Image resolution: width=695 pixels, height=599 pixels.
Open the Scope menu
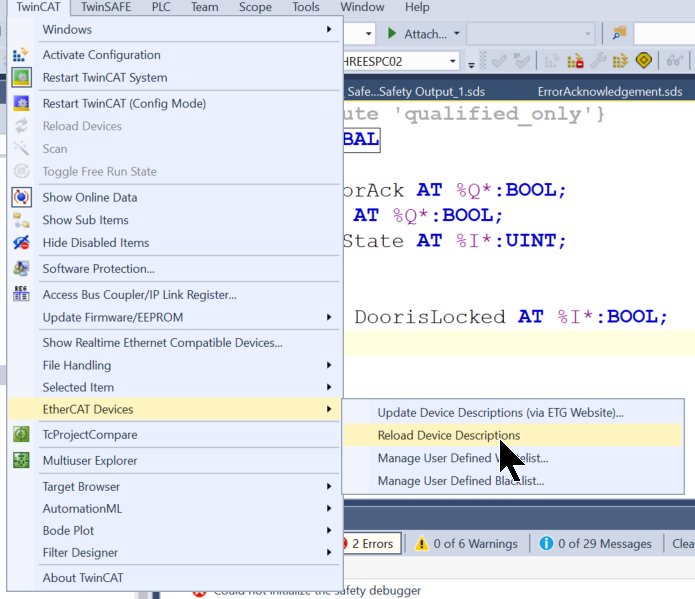255,7
